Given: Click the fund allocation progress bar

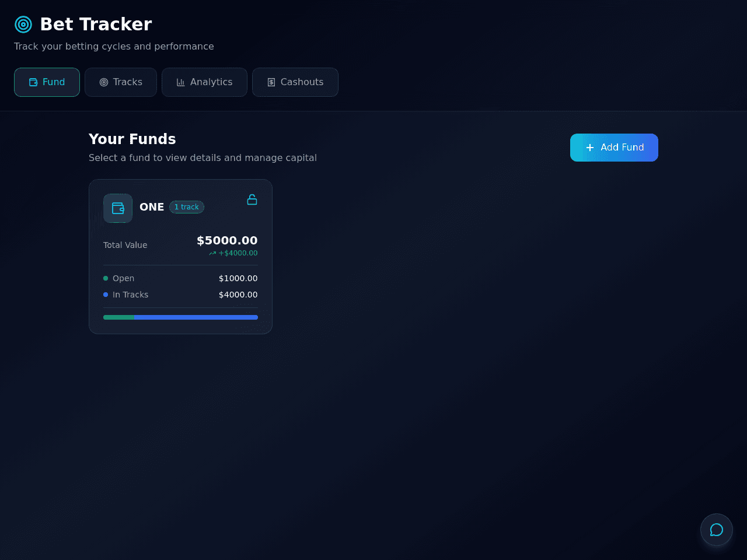Looking at the screenshot, I should pos(180,317).
